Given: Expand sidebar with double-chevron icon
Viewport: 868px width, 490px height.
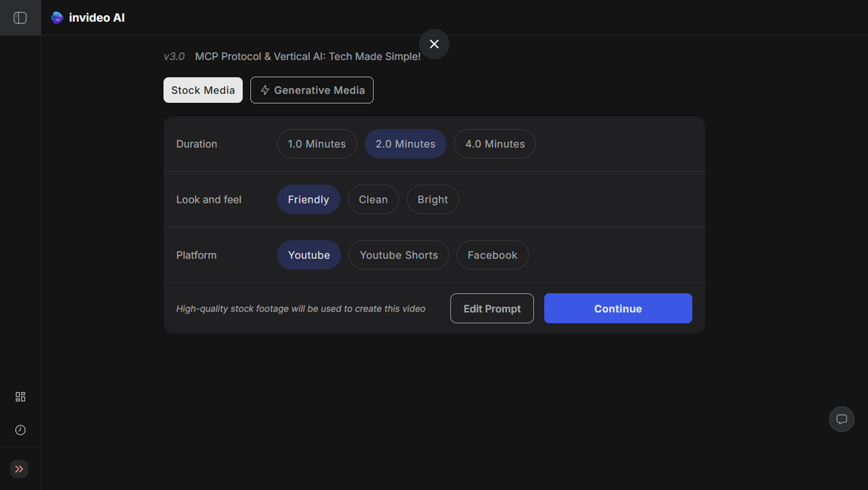Looking at the screenshot, I should point(20,469).
